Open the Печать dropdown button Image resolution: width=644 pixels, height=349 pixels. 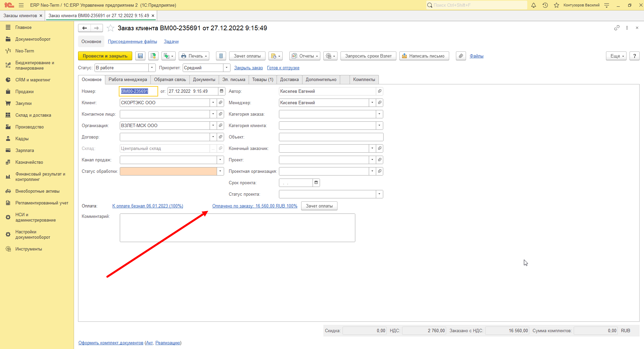[194, 56]
